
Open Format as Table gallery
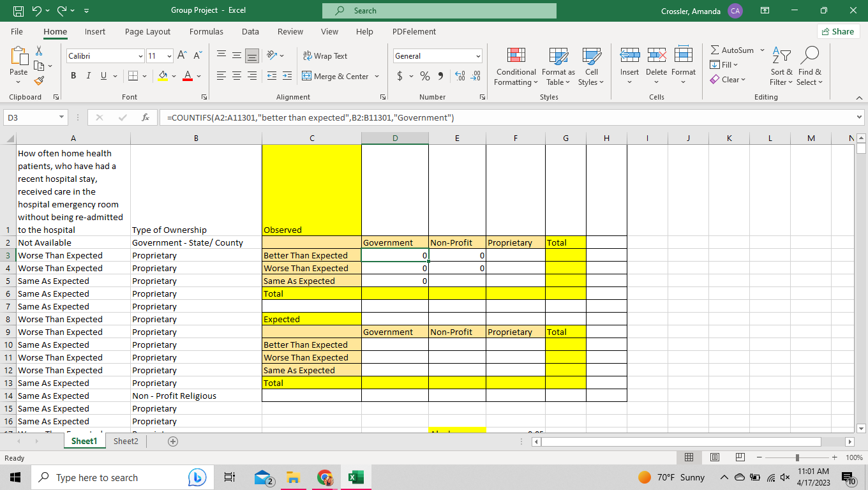[x=558, y=66]
